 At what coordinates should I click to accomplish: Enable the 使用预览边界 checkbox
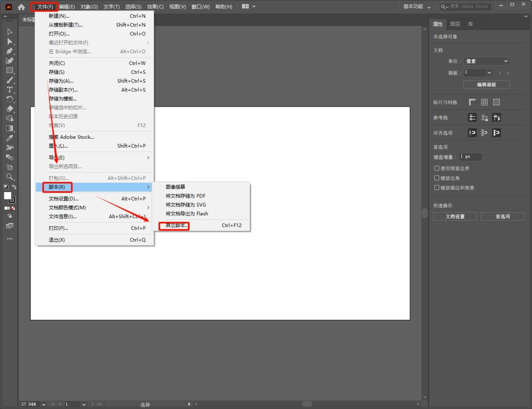(x=437, y=168)
